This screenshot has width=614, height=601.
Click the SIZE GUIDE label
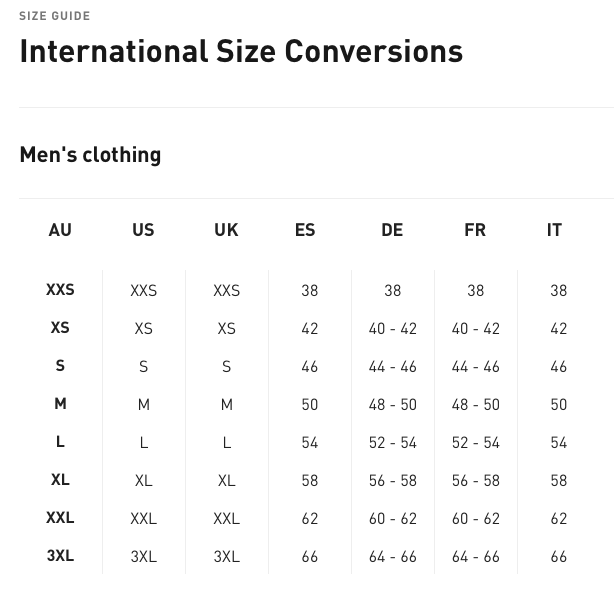click(55, 16)
